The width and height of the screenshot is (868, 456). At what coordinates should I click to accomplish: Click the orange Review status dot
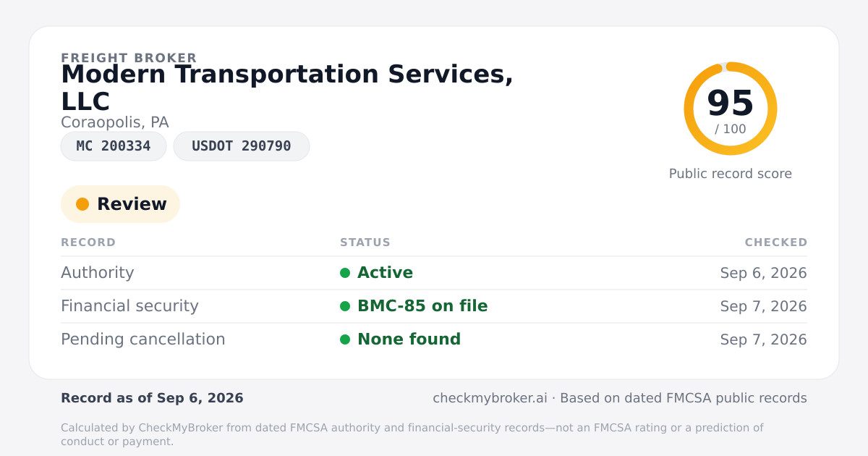[82, 204]
